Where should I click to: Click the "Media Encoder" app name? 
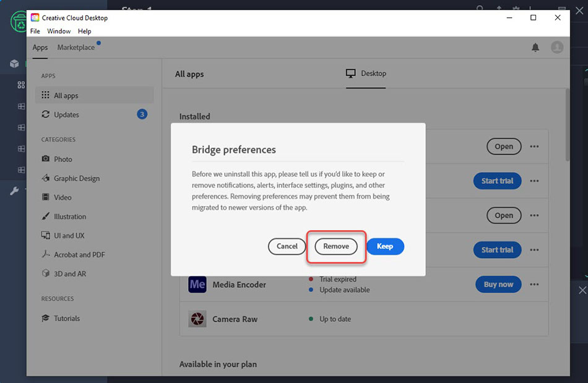240,285
